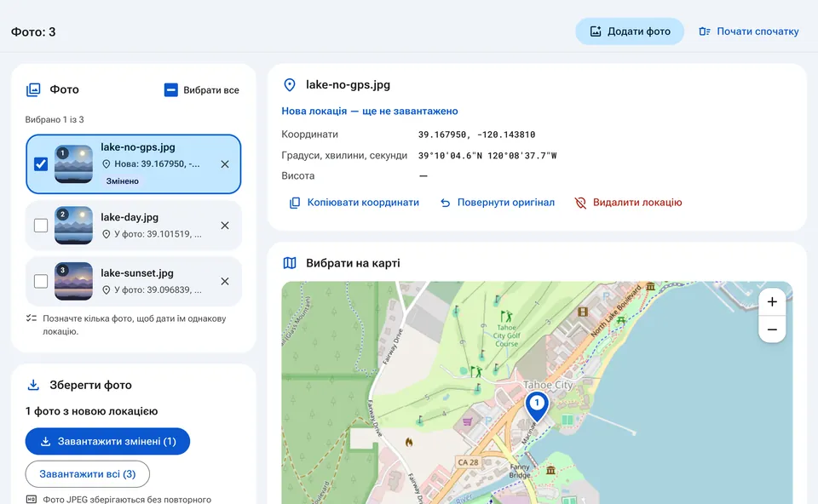Zoom out the map with minus button

[772, 329]
